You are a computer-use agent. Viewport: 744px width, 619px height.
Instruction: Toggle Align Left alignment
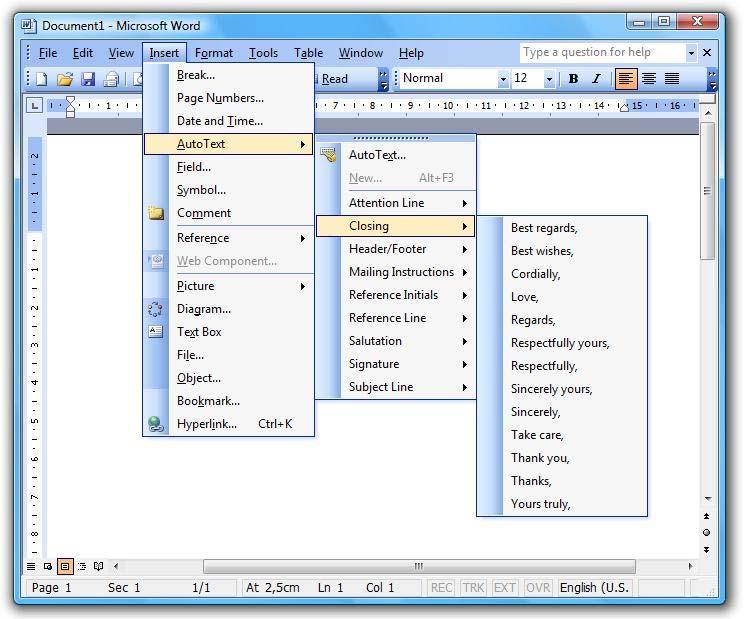[625, 78]
